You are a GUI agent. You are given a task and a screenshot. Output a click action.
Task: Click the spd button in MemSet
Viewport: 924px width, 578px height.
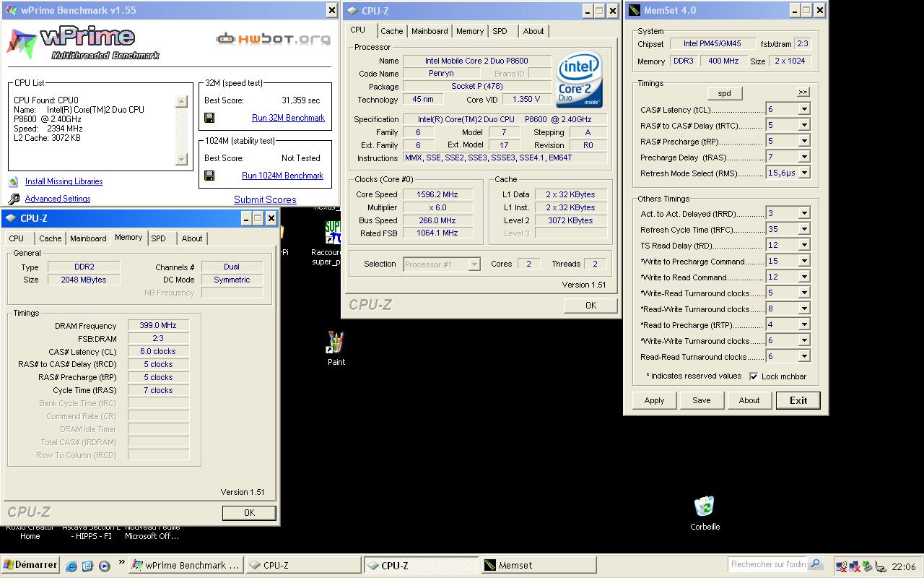(724, 93)
